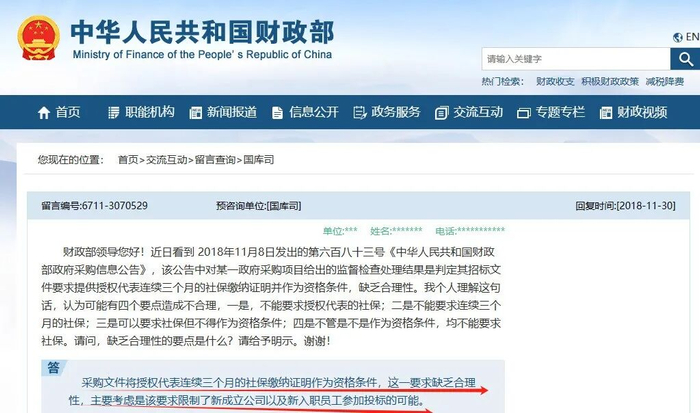
Task: Click the 减税降费 hot search link
Action: 665,81
